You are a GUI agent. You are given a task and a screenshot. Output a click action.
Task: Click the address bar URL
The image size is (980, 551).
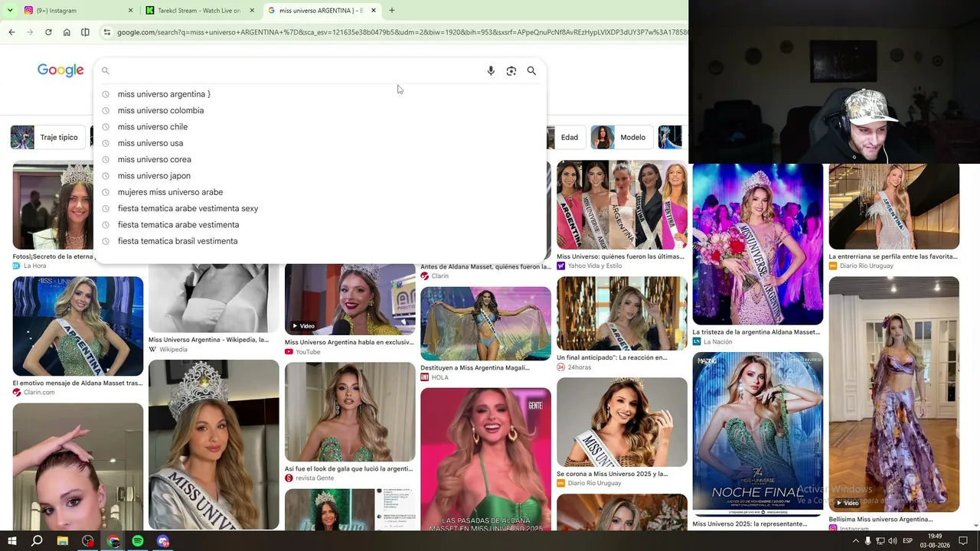[x=402, y=32]
